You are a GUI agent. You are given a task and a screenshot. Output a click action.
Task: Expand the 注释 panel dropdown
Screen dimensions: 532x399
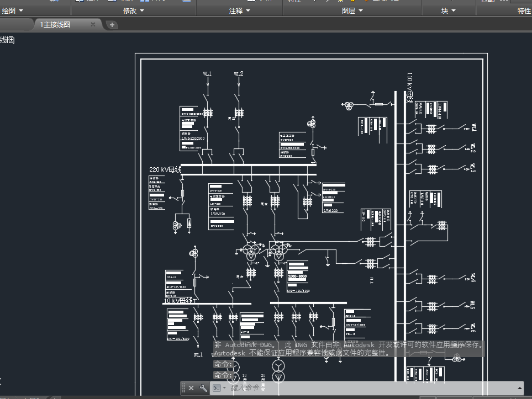[240, 10]
